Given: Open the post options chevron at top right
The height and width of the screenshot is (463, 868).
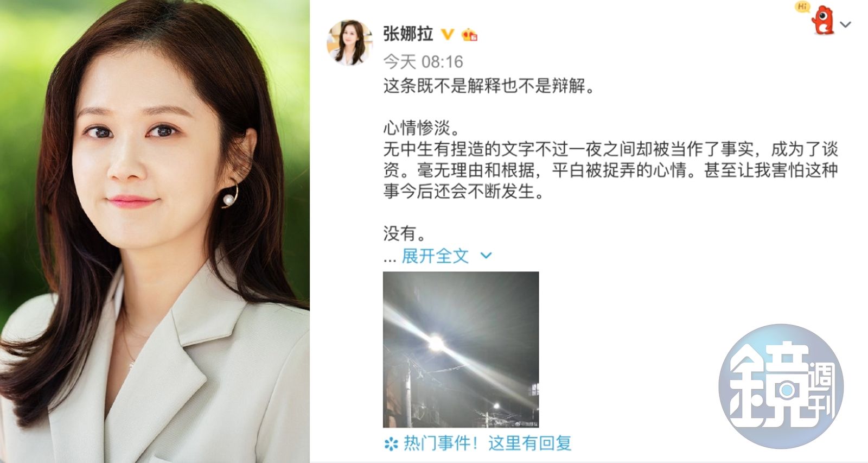Looking at the screenshot, I should pyautogui.click(x=845, y=24).
